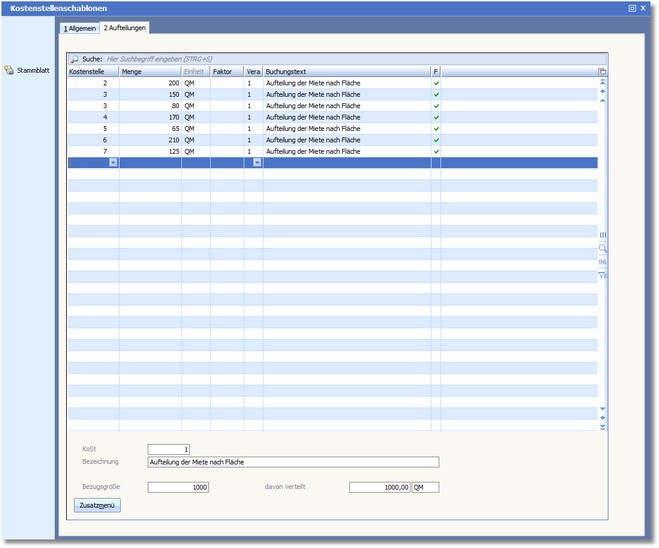Click the magnifier icon on the grid's right edge
Image resolution: width=659 pixels, height=548 pixels.
click(602, 247)
